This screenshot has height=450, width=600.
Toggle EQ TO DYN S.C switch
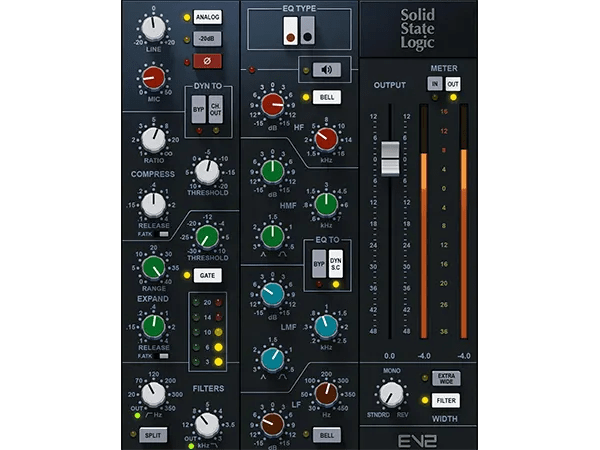[336, 264]
